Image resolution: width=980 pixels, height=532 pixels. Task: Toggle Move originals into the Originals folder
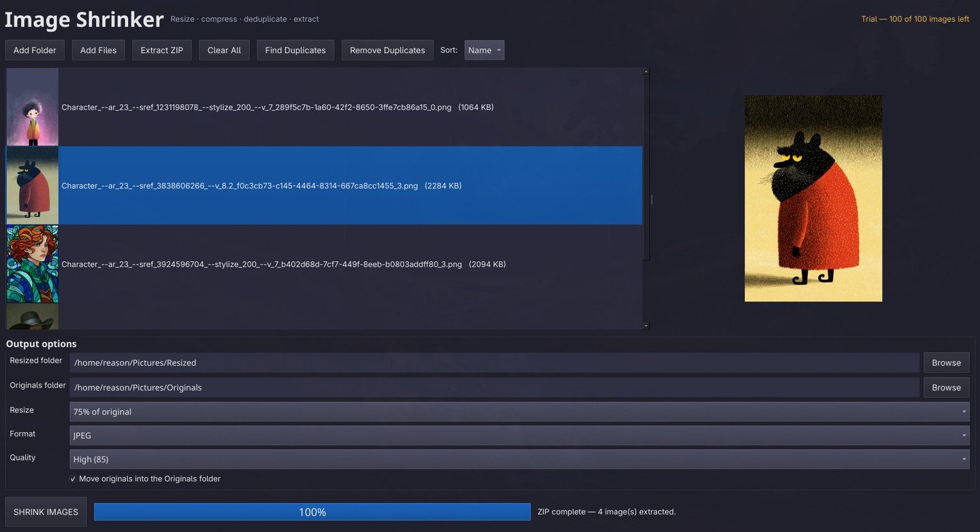[145, 479]
